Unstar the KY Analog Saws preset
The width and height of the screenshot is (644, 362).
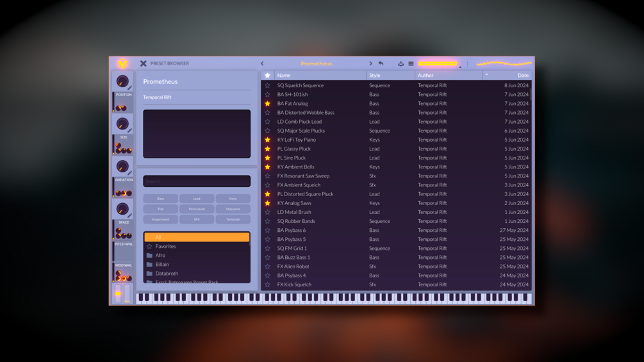pyautogui.click(x=267, y=203)
